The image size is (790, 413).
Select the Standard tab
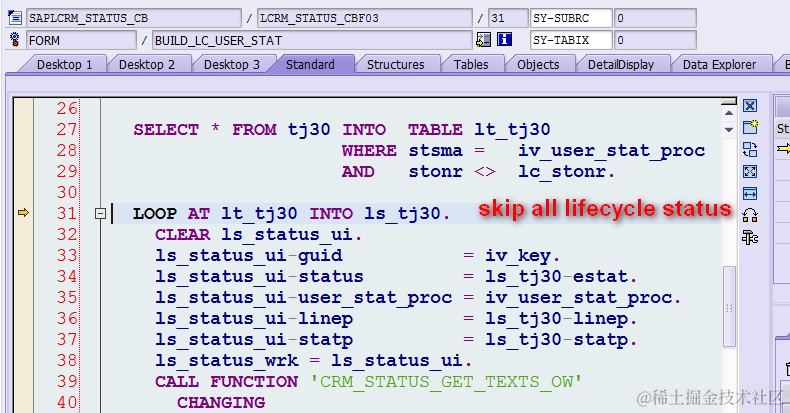pos(310,64)
